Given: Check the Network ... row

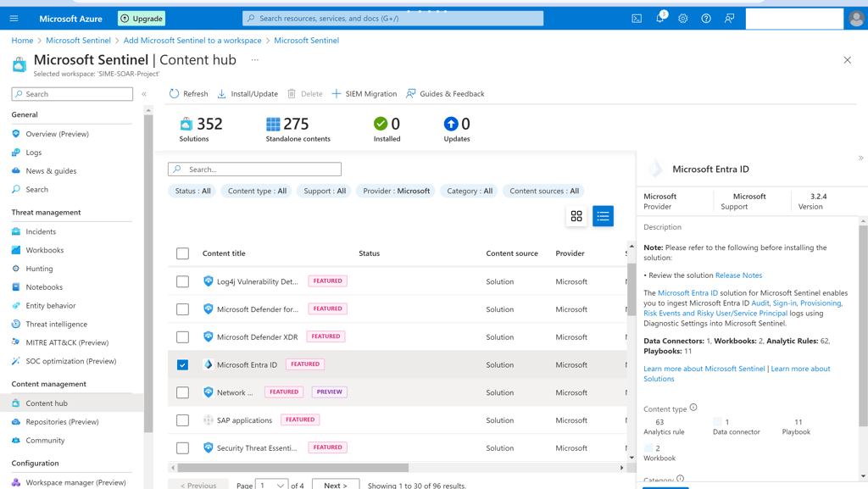Looking at the screenshot, I should click(183, 392).
